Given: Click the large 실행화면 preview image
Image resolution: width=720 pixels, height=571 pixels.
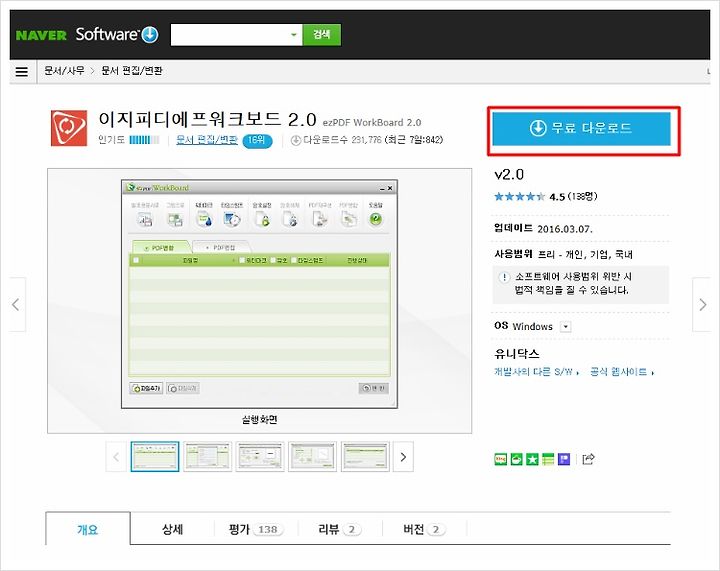Looking at the screenshot, I should click(259, 301).
